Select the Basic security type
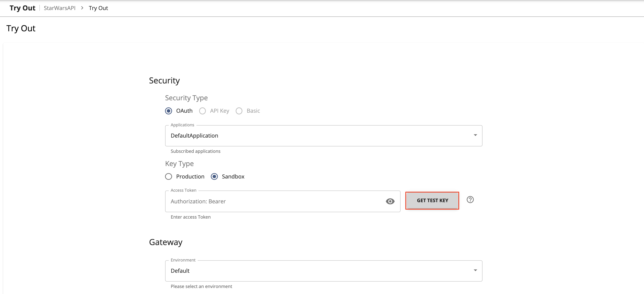This screenshot has width=644, height=294. [x=239, y=111]
